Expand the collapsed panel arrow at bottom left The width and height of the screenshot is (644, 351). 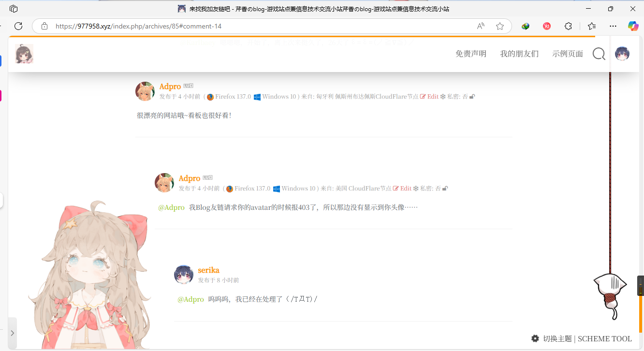(x=12, y=333)
